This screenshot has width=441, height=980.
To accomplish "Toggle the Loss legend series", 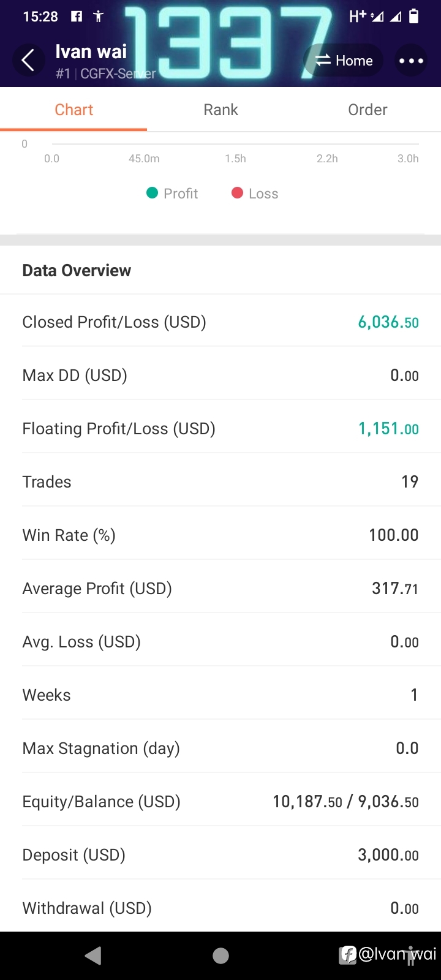I will click(x=255, y=194).
